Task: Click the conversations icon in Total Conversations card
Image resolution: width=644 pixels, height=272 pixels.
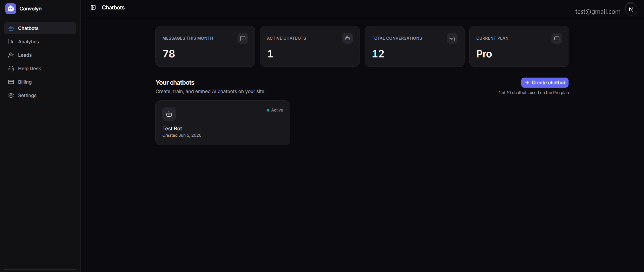Action: click(452, 38)
